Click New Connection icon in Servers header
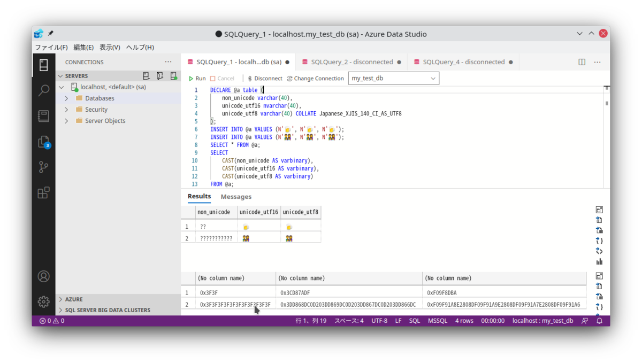The width and height of the screenshot is (642, 364). pos(146,76)
